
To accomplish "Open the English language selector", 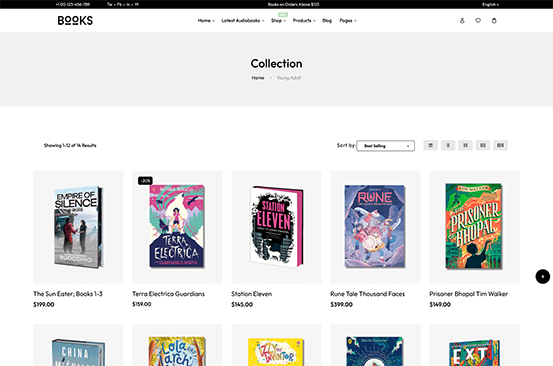I will (x=490, y=5).
